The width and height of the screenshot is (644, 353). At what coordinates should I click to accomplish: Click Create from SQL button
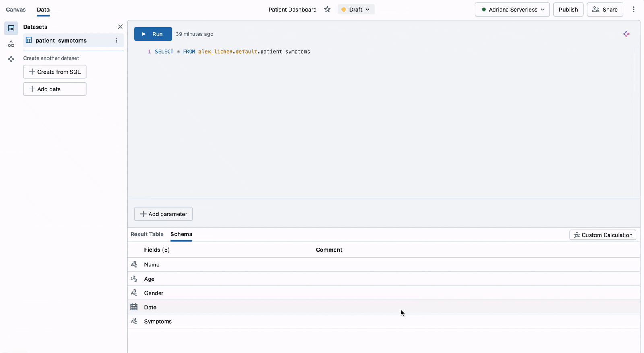pyautogui.click(x=55, y=72)
